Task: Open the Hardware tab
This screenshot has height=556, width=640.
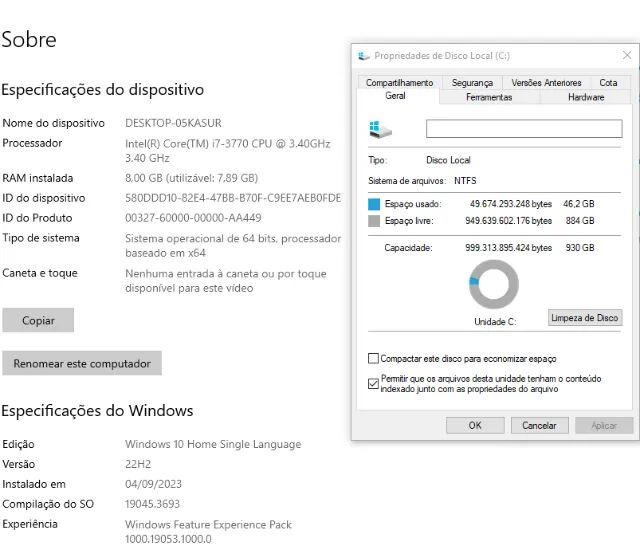Action: pos(586,97)
